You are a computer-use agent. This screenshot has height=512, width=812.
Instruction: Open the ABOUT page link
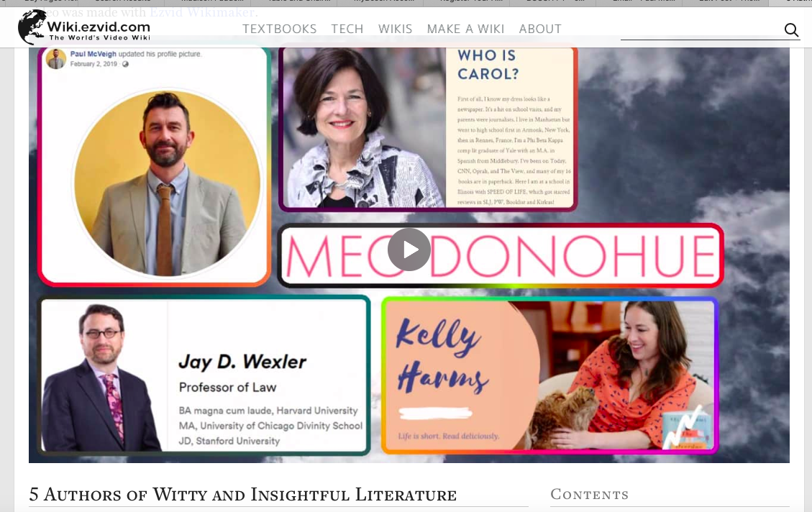pos(540,29)
